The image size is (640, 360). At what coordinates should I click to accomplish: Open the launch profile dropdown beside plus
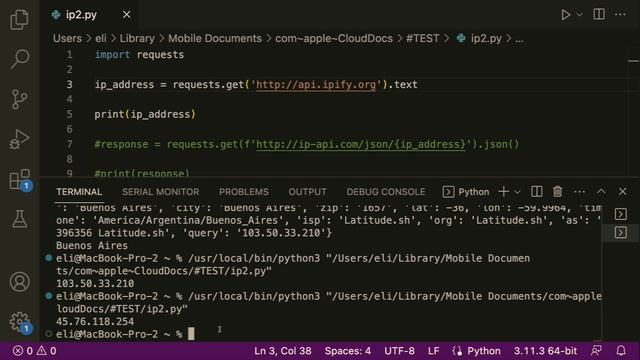point(517,192)
